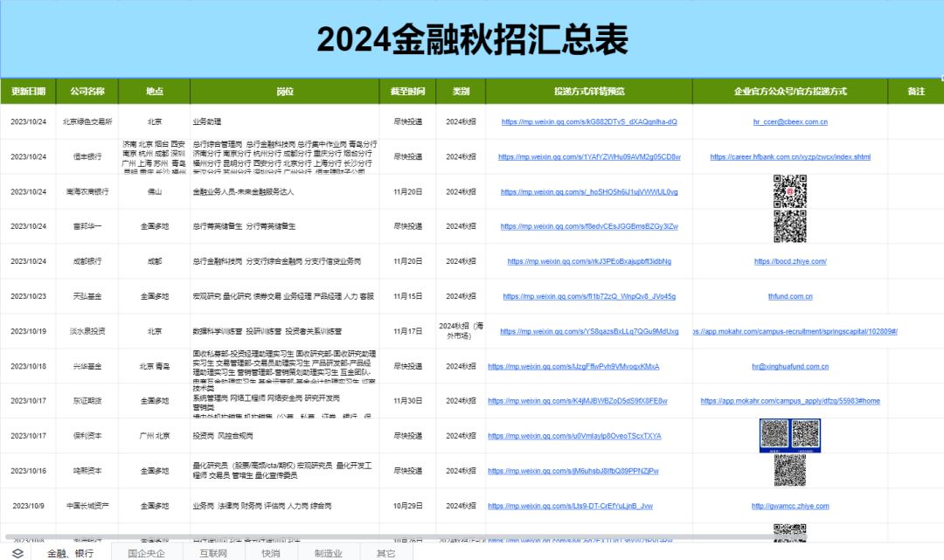Select the 公司名称 column header
This screenshot has width=944, height=560.
(87, 91)
